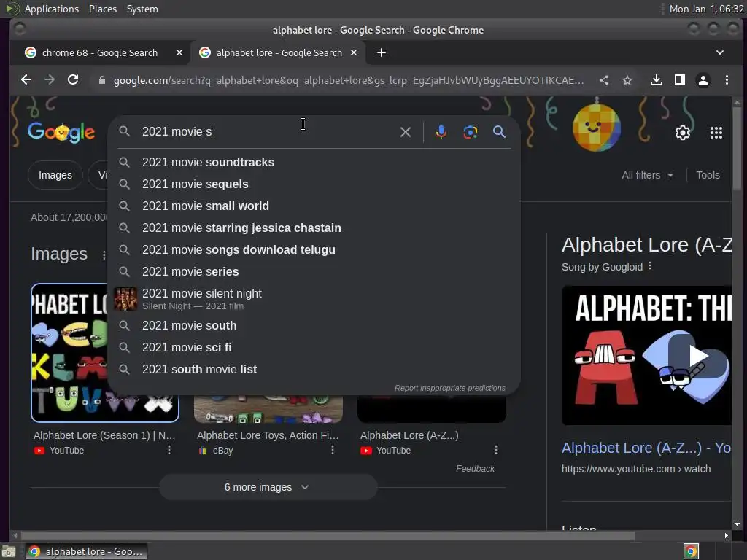Open the All filters dropdown
The width and height of the screenshot is (747, 560).
(x=647, y=175)
